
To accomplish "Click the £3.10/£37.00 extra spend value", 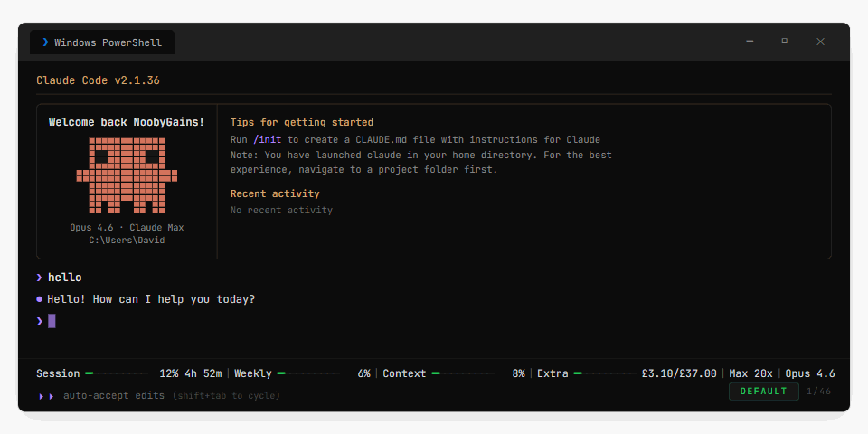I will click(x=679, y=373).
